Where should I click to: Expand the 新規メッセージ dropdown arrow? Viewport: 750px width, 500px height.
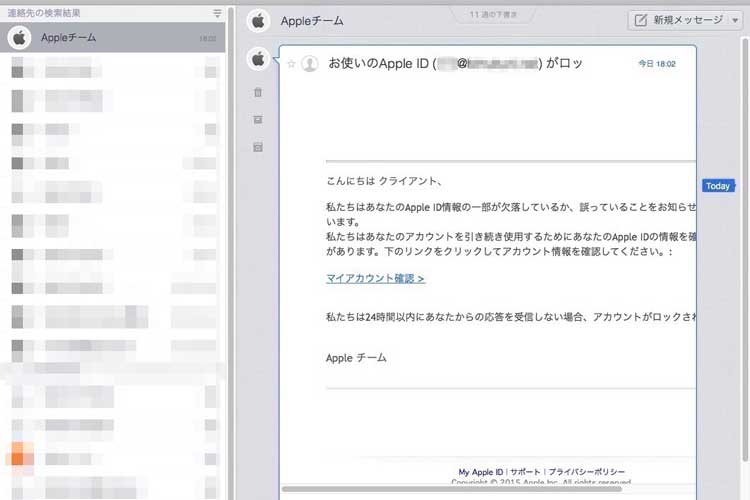click(735, 20)
